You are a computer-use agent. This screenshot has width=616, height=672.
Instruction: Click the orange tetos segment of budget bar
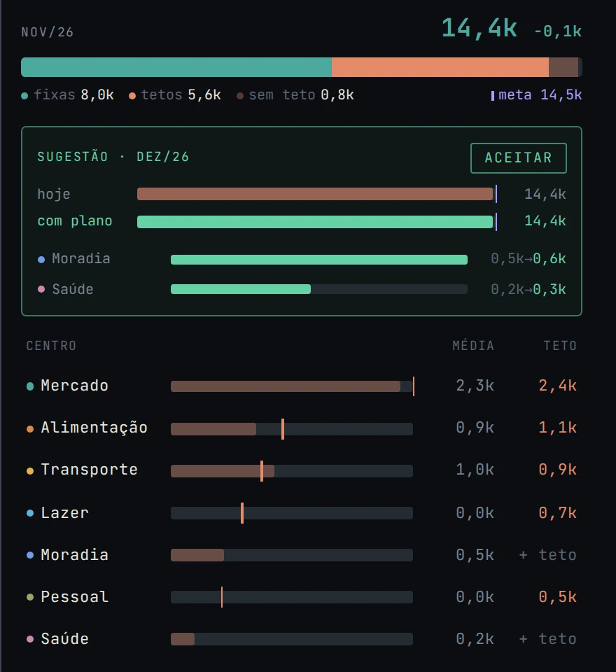440,67
